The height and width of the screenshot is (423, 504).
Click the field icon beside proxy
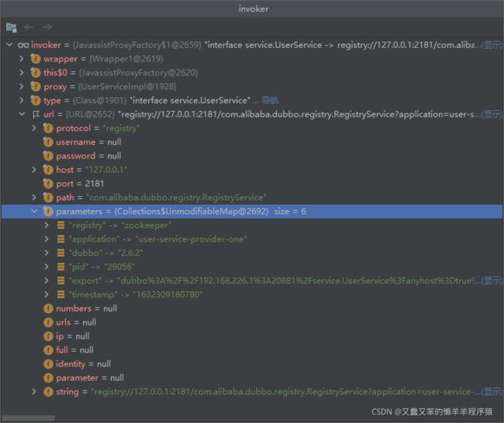(36, 86)
